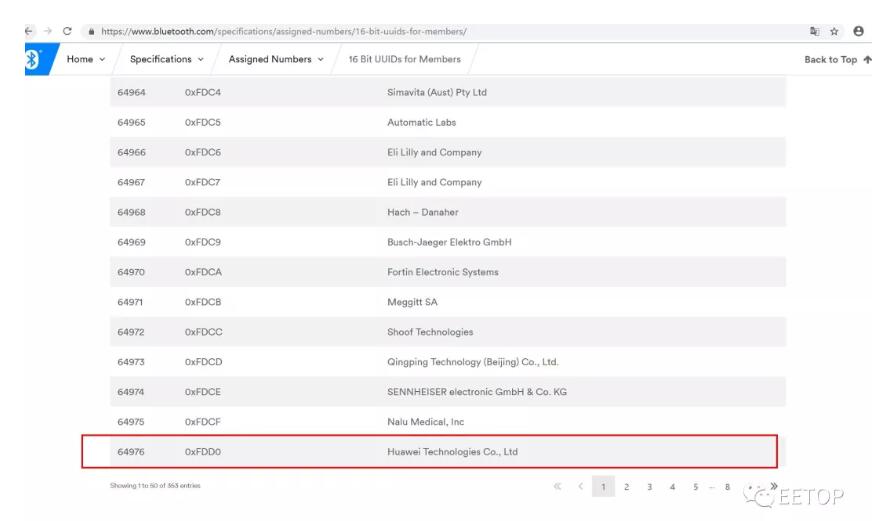Click the browser back arrow

click(x=29, y=31)
